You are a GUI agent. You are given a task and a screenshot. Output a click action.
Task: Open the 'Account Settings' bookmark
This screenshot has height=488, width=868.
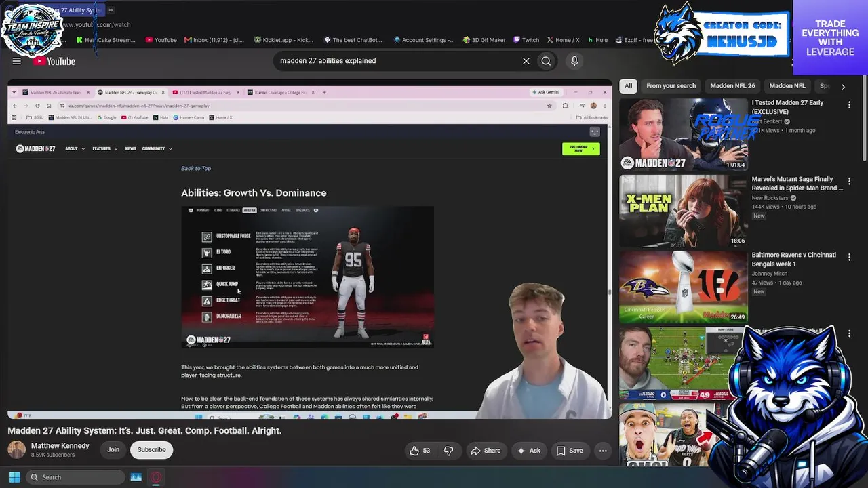[424, 40]
